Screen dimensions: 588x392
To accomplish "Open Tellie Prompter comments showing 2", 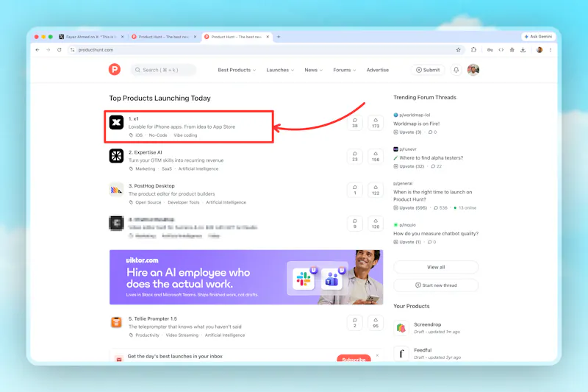I will click(x=355, y=323).
